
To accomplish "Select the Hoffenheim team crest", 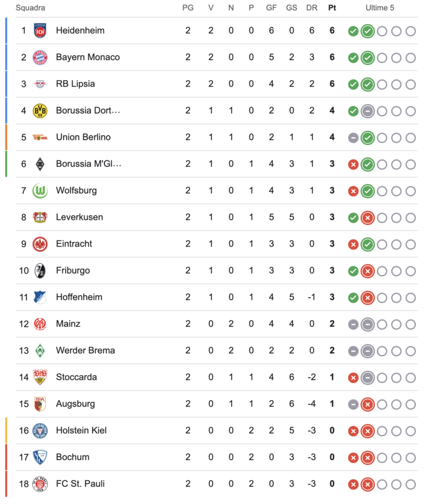I will point(40,297).
